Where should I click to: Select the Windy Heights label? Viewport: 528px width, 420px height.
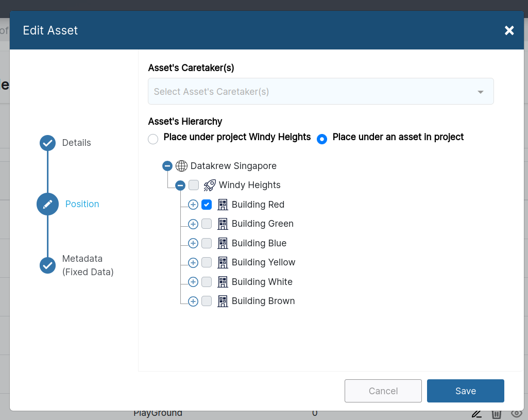pos(249,185)
